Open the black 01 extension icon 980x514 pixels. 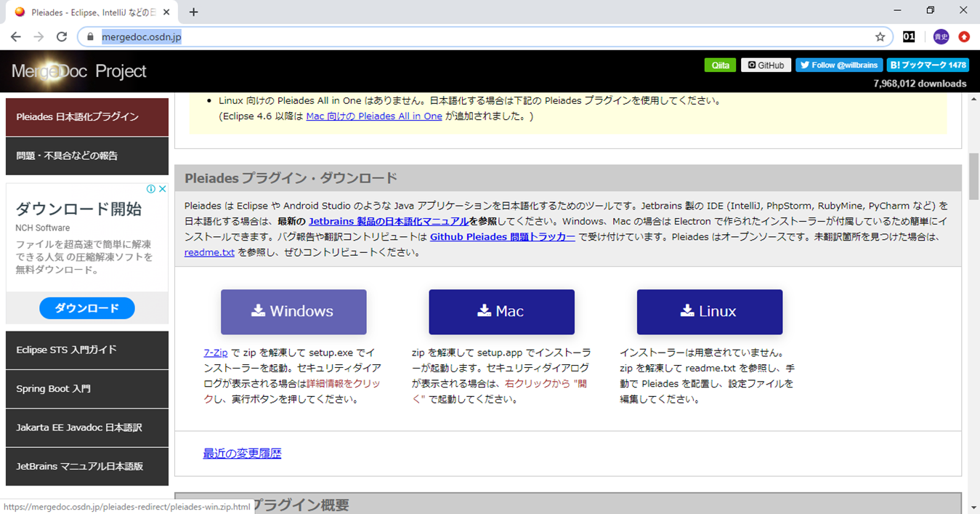tap(909, 37)
